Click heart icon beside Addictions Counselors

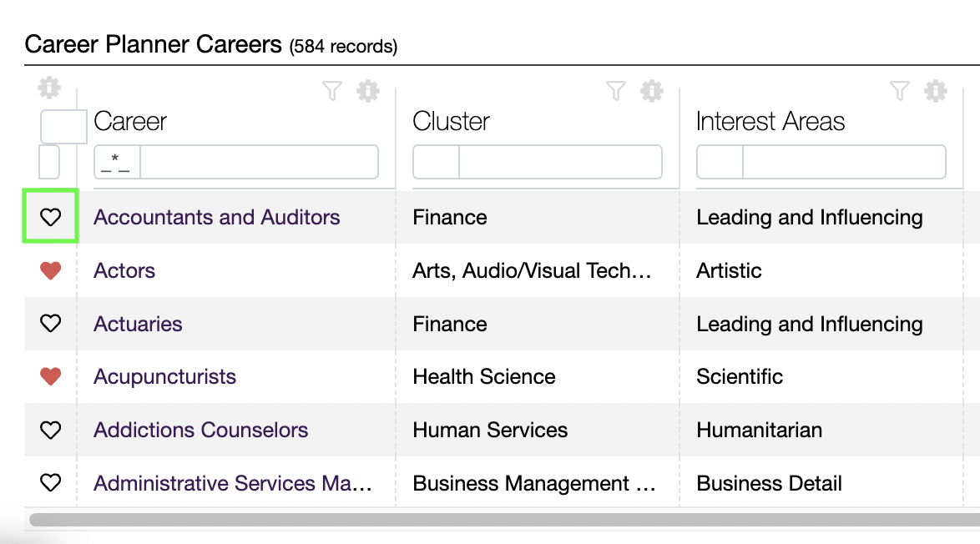coord(51,430)
